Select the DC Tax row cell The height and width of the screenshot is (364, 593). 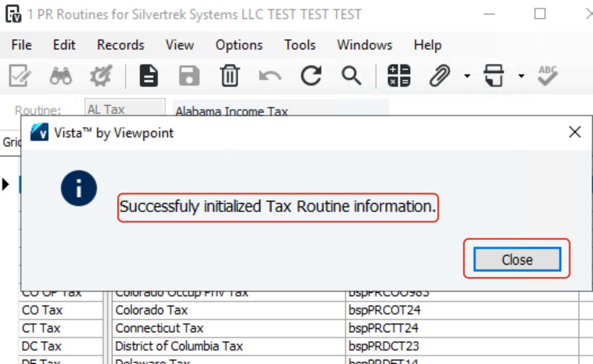[x=61, y=346]
